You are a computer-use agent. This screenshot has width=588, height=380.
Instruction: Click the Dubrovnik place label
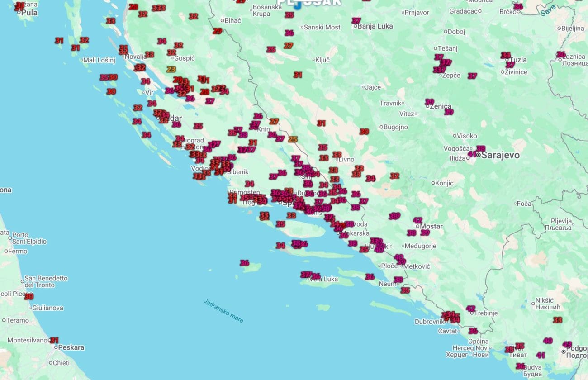(x=430, y=322)
